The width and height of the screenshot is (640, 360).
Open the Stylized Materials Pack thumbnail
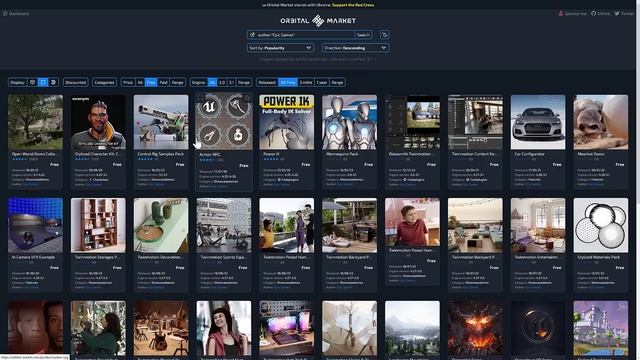click(x=601, y=225)
